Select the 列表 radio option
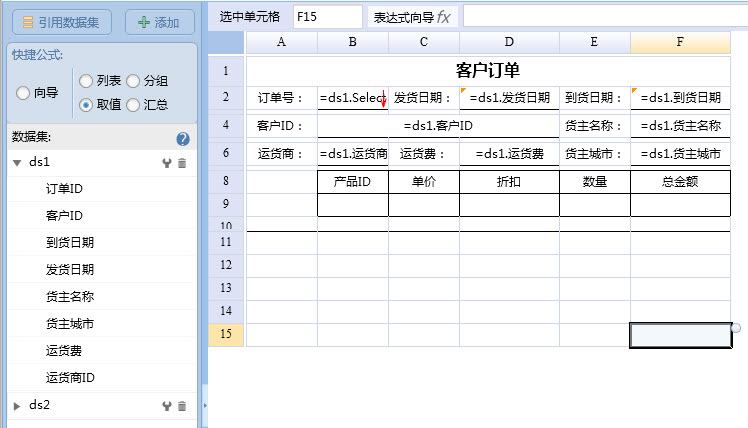Viewport: 748px width, 428px height. (x=86, y=80)
